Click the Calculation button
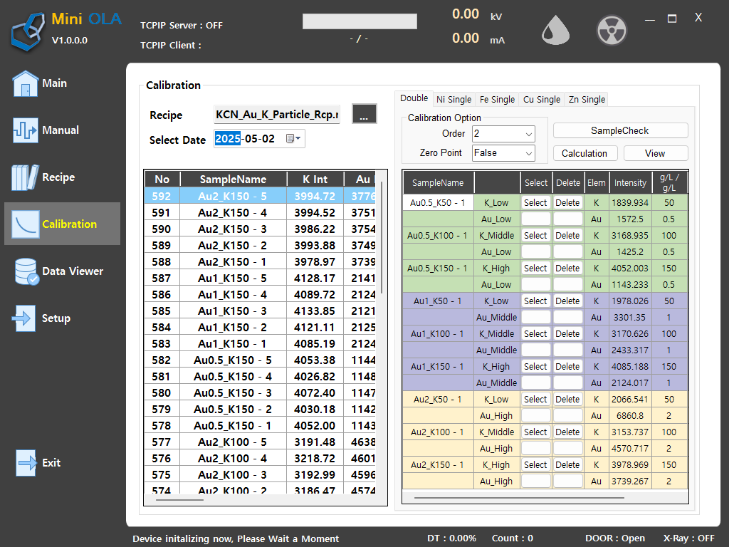729x547 pixels. (x=585, y=153)
